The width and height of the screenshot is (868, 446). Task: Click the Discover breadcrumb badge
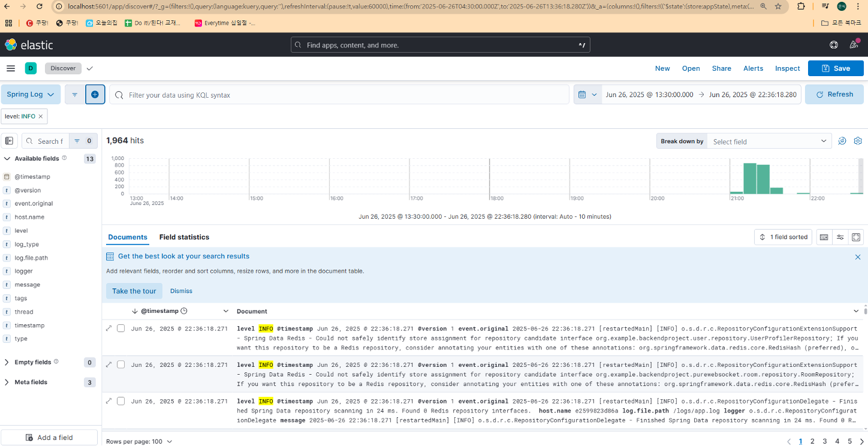[63, 68]
